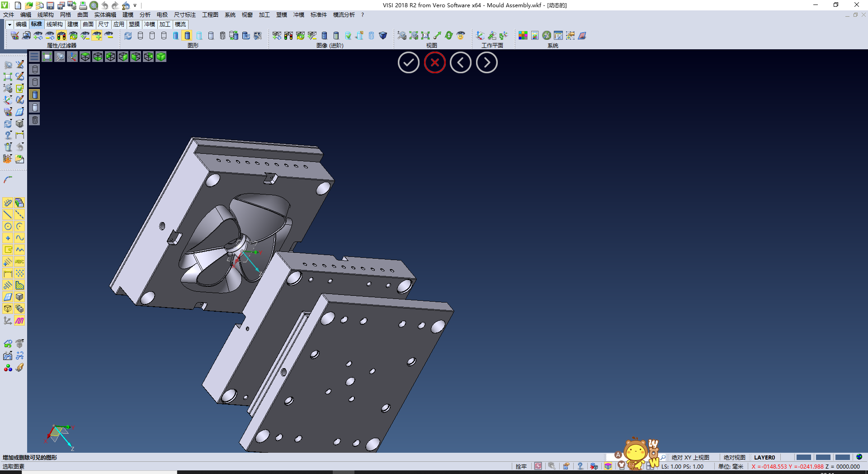Click the right arrow next-step button
Viewport: 868px width, 474px height.
[486, 63]
